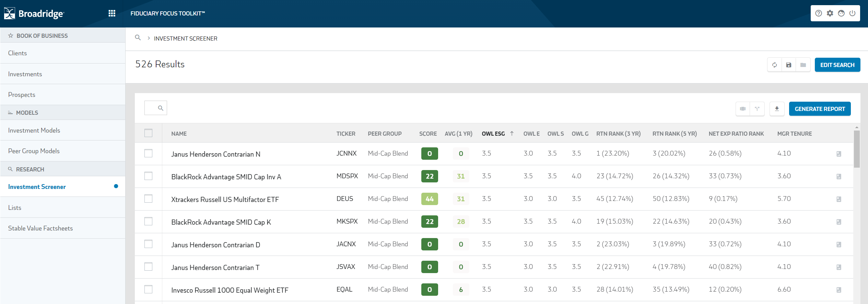Click the MDSPX ticker cell
This screenshot has width=868, height=304.
pos(347,176)
